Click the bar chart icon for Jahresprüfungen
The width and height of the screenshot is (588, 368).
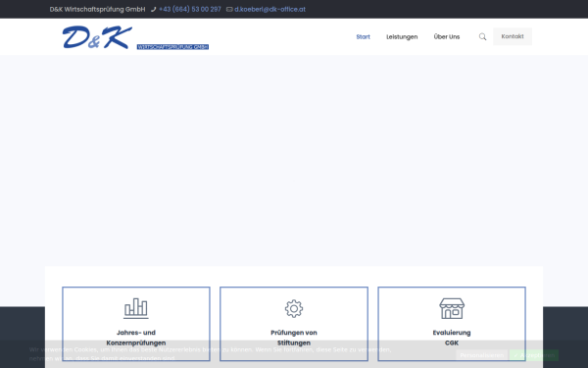coord(136,308)
